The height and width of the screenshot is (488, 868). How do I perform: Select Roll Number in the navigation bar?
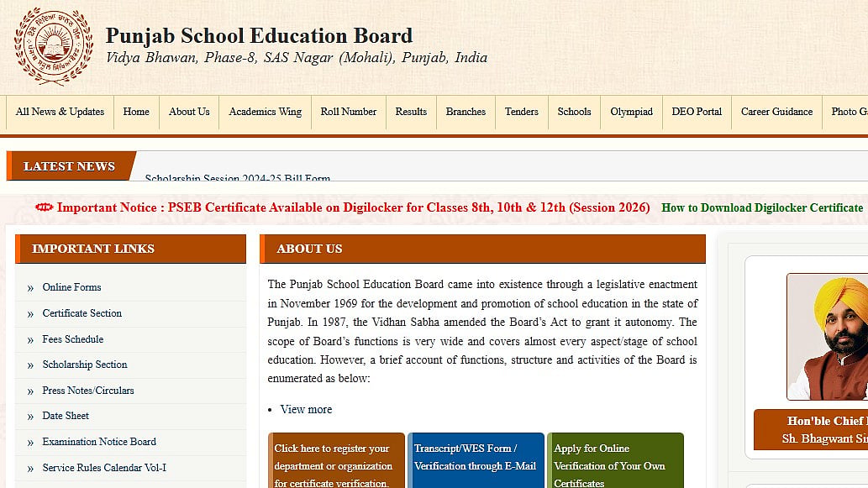coord(348,112)
